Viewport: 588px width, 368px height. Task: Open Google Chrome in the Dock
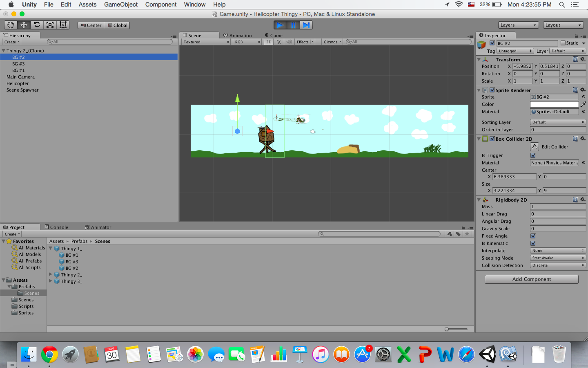[x=49, y=354]
